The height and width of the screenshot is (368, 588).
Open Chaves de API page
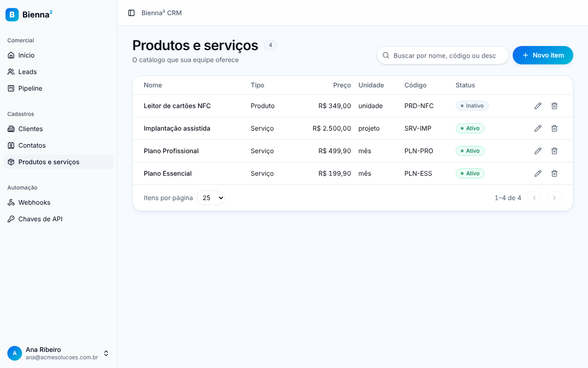(58, 219)
